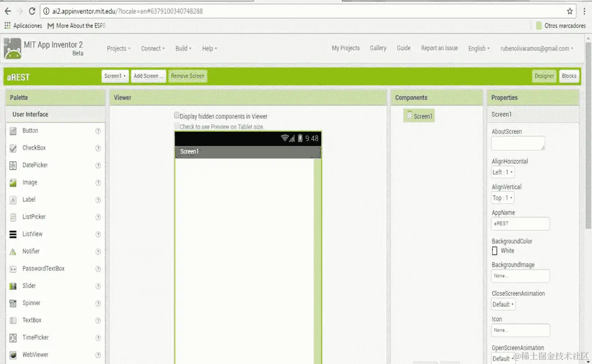This screenshot has width=592, height=364.
Task: Click the Icon None field
Action: click(521, 330)
